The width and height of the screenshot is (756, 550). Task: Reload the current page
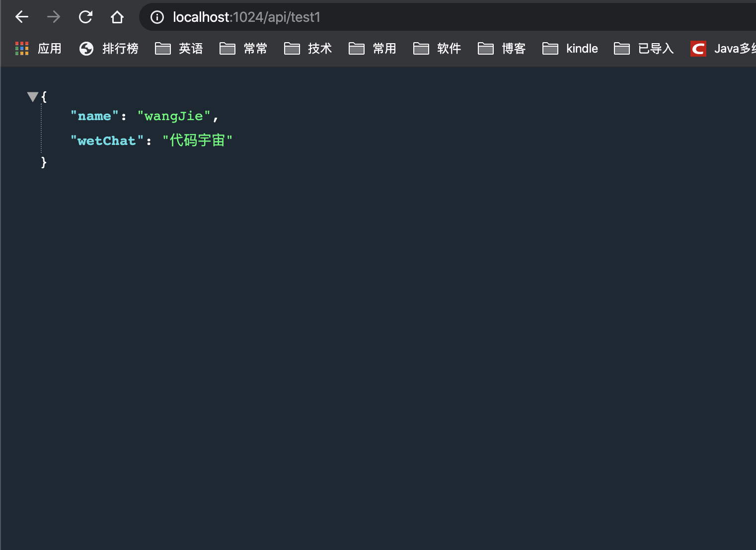(x=85, y=17)
